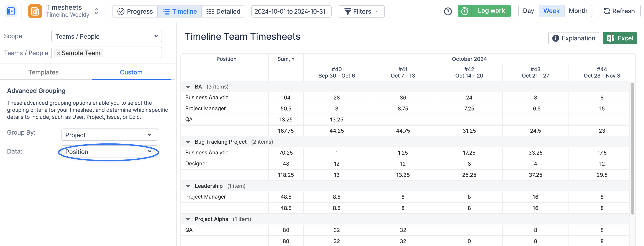Screen dimensions: 644x246
Task: Remove Sample Team tag with x
Action: (x=59, y=53)
